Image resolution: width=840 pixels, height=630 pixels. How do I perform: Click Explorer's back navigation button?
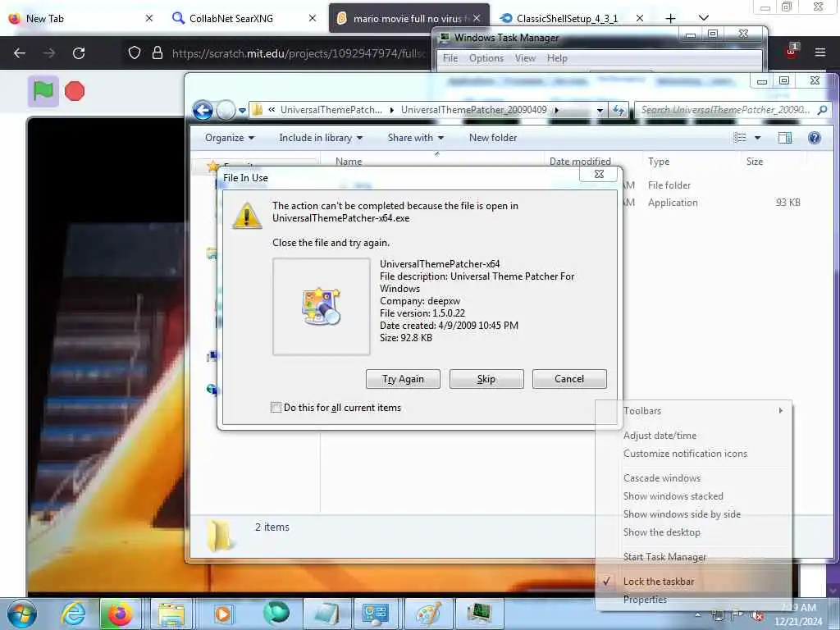pos(203,111)
